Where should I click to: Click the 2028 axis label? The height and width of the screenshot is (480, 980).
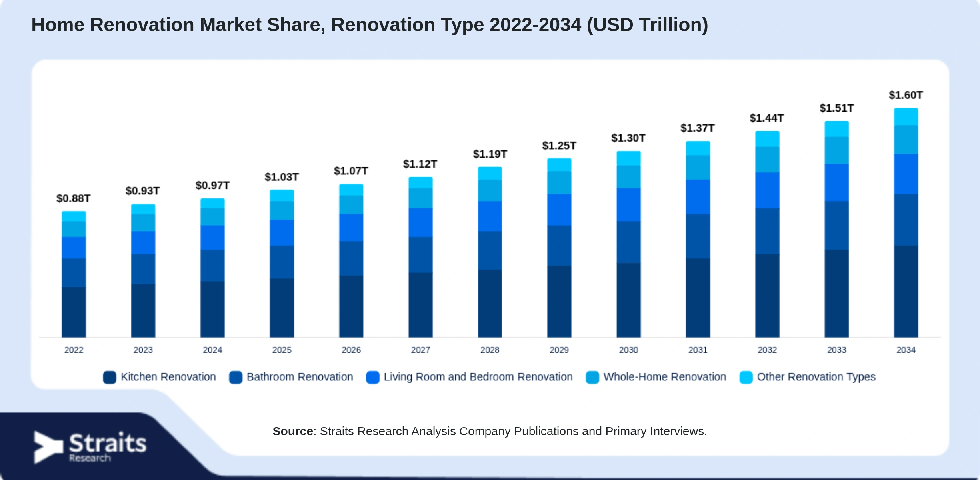click(x=490, y=350)
